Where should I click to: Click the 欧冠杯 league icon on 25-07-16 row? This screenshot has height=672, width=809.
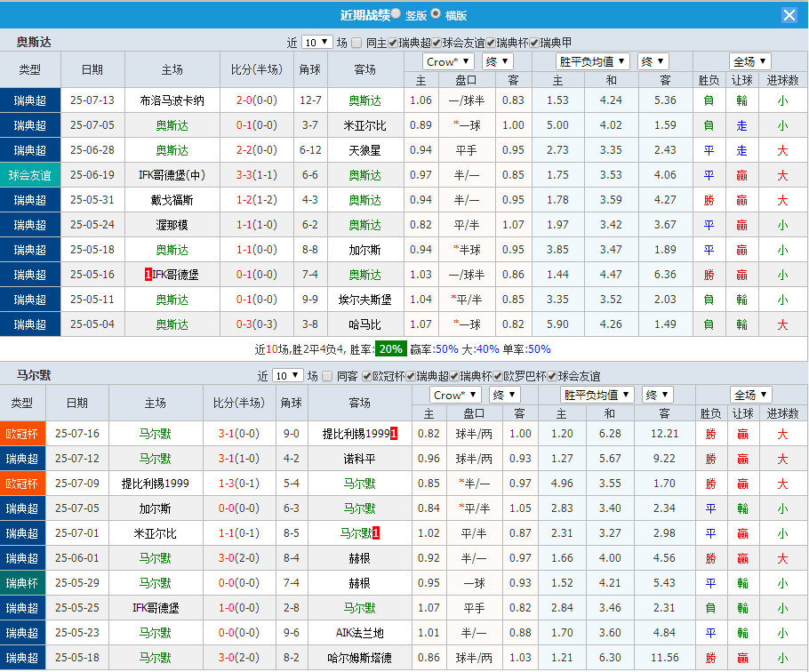pyautogui.click(x=22, y=434)
